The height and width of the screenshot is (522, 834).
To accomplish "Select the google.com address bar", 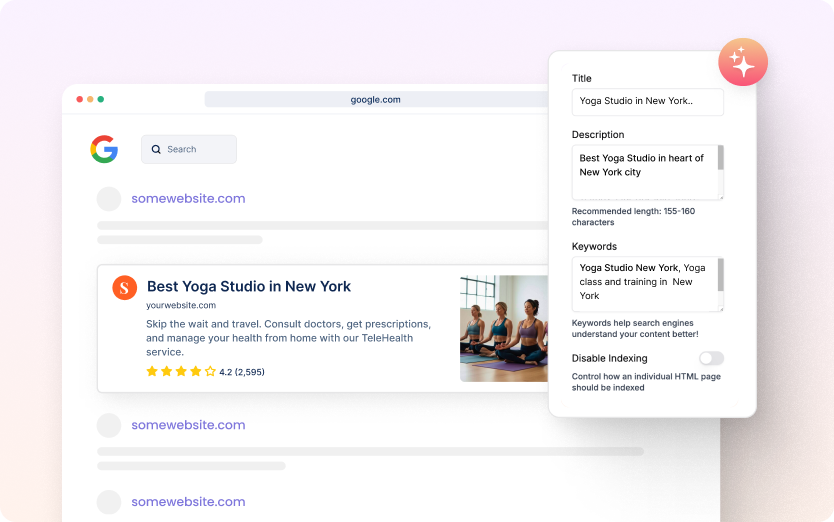I will [376, 99].
